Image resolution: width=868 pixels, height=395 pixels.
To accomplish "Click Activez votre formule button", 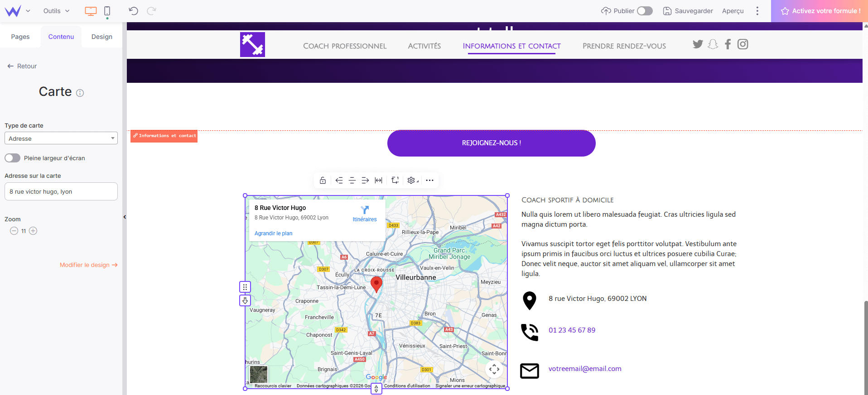I will tap(820, 11).
